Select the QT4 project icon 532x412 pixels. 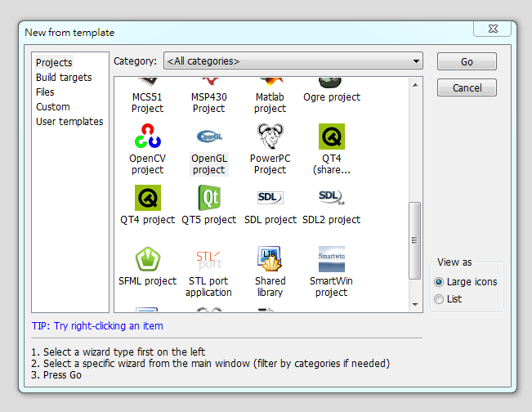[x=148, y=198]
